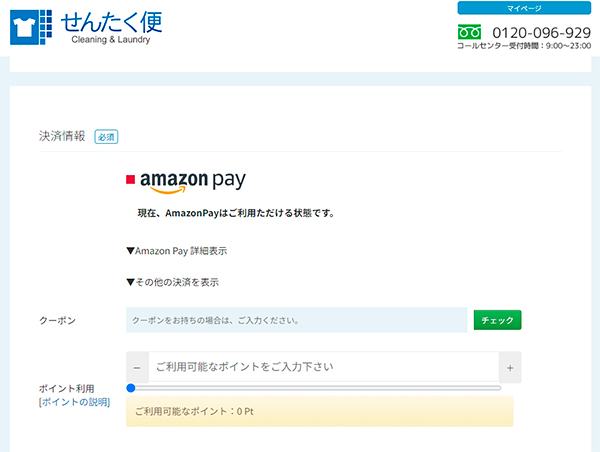
Task: Click the points slider track
Action: (314, 388)
